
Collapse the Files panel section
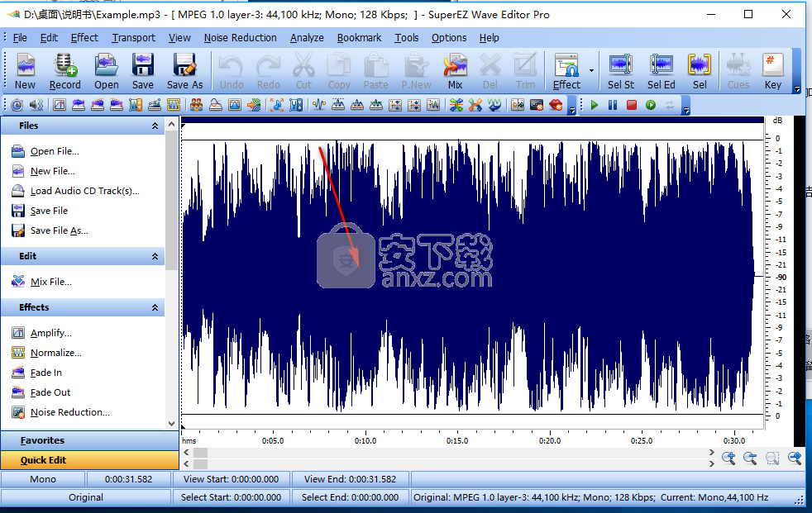coord(155,126)
